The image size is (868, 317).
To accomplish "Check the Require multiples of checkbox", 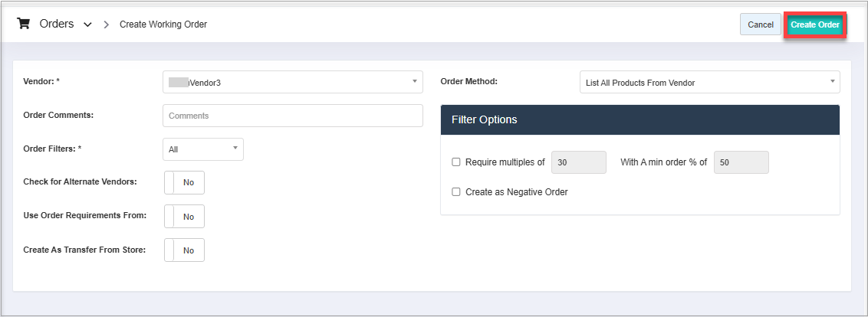I will [x=456, y=162].
